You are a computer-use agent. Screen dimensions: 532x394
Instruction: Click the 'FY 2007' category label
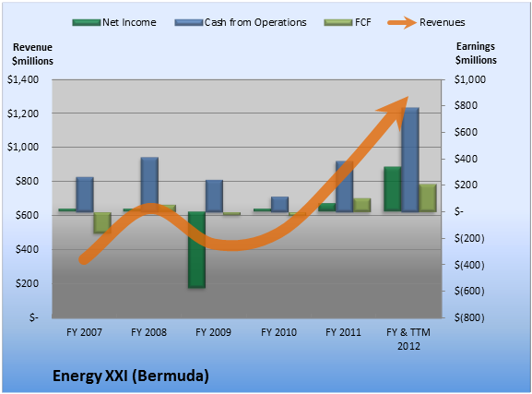(84, 332)
